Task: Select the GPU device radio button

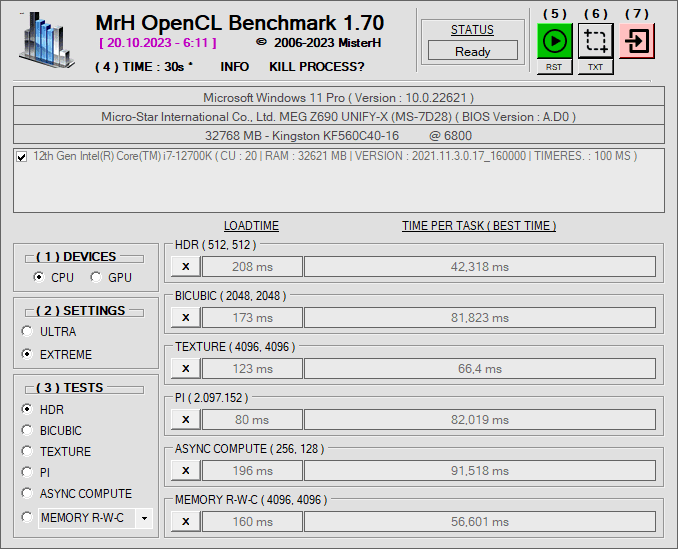Action: click(x=96, y=277)
